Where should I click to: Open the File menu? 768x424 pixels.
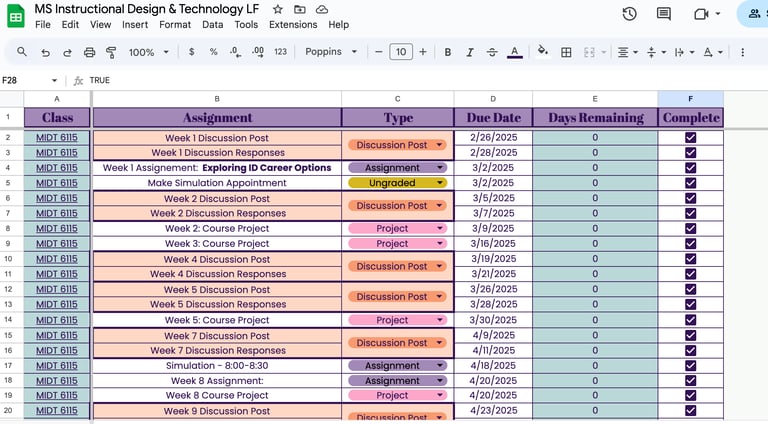[43, 24]
